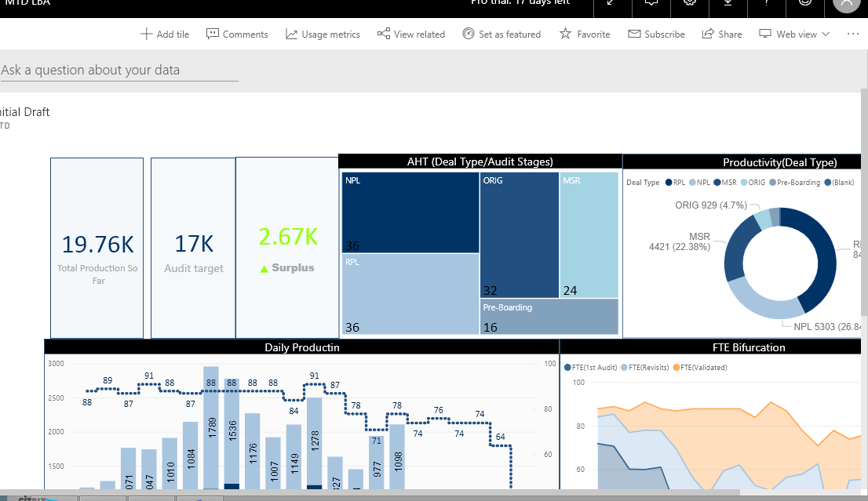The image size is (868, 501).
Task: Click (Blank) legend item in Productivity chart
Action: [839, 183]
